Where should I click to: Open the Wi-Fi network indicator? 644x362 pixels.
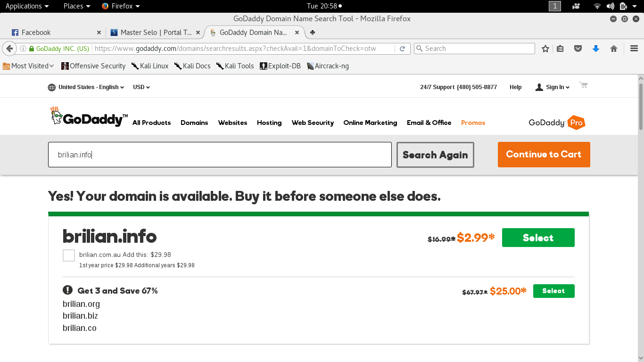tap(597, 6)
